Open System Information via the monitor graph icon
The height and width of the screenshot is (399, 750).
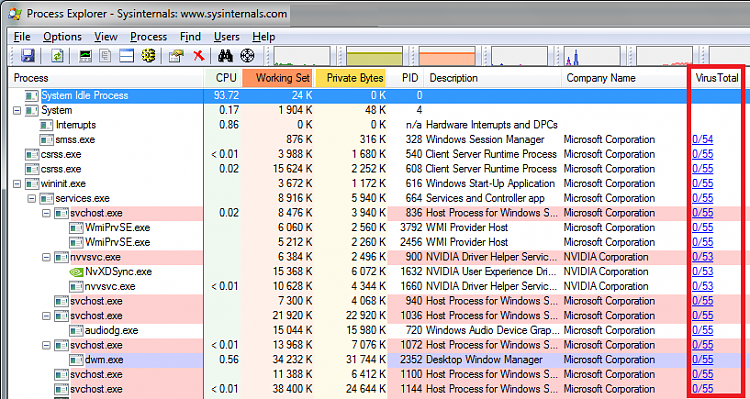[86, 56]
